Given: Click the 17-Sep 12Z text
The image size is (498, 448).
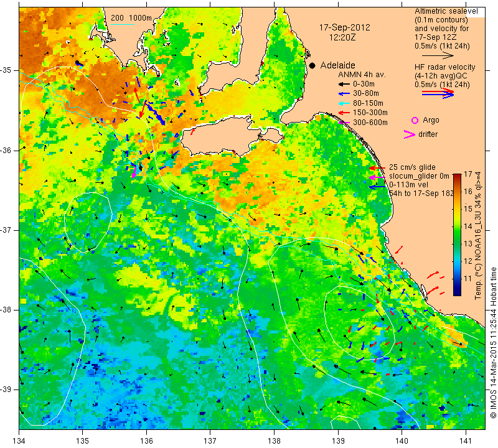Looking at the screenshot, I should tap(436, 37).
